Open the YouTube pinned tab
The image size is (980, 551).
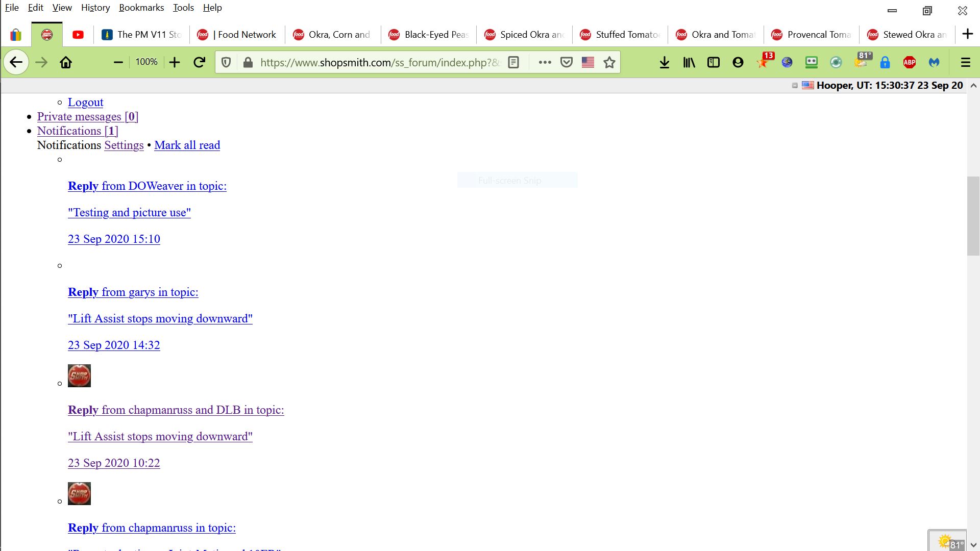click(x=78, y=35)
